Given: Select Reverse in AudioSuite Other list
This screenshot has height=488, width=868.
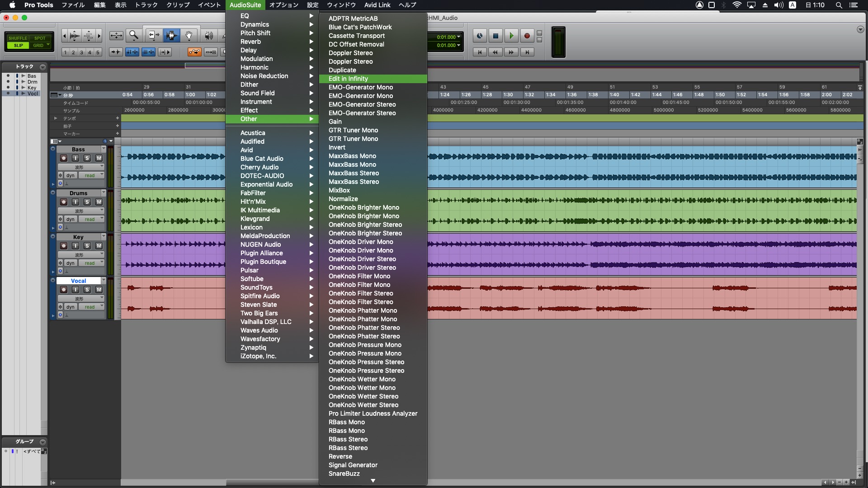Looking at the screenshot, I should [373, 456].
